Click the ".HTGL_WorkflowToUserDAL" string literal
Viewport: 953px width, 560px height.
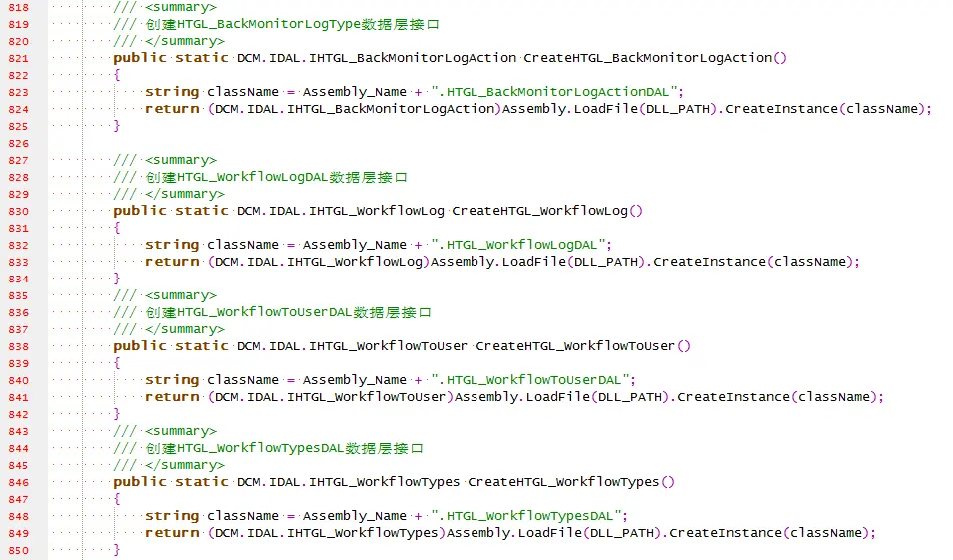pos(530,380)
